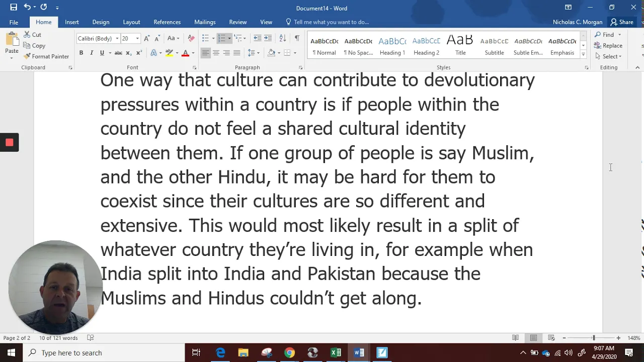The image size is (644, 362).
Task: Apply text effects to selected text
Action: (x=154, y=53)
